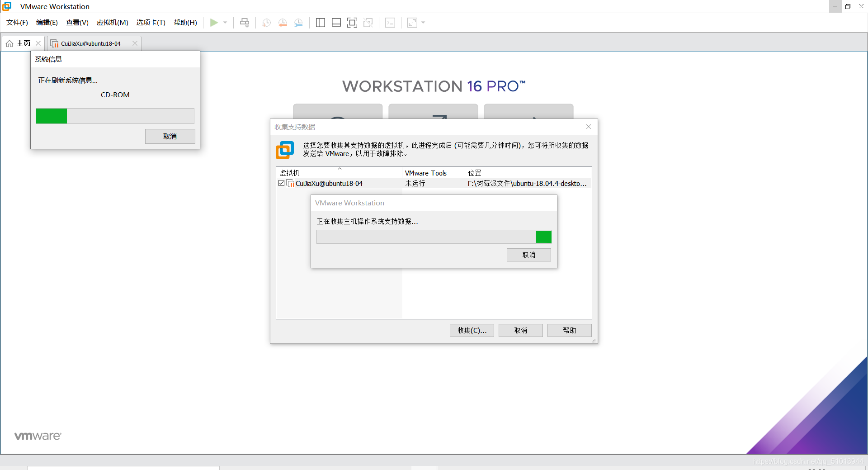Click the vmware logo at bottom left
Image resolution: width=868 pixels, height=470 pixels.
point(38,436)
